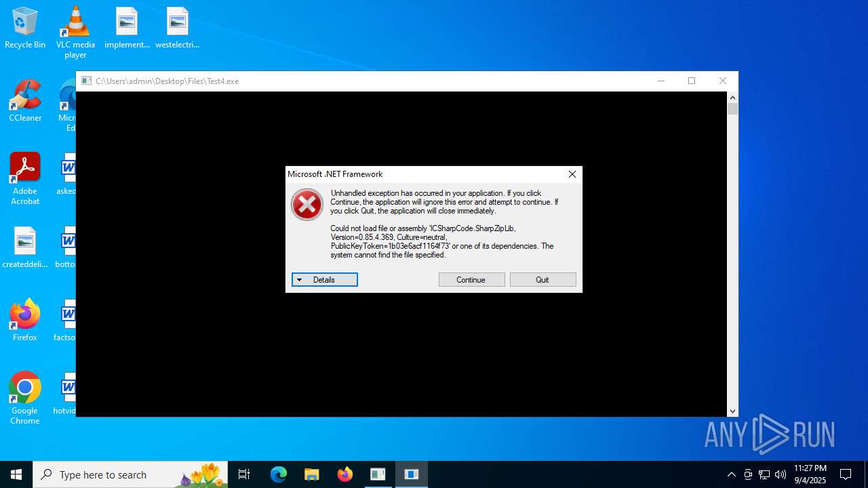Minimize the Test4.exe console window

click(x=660, y=81)
